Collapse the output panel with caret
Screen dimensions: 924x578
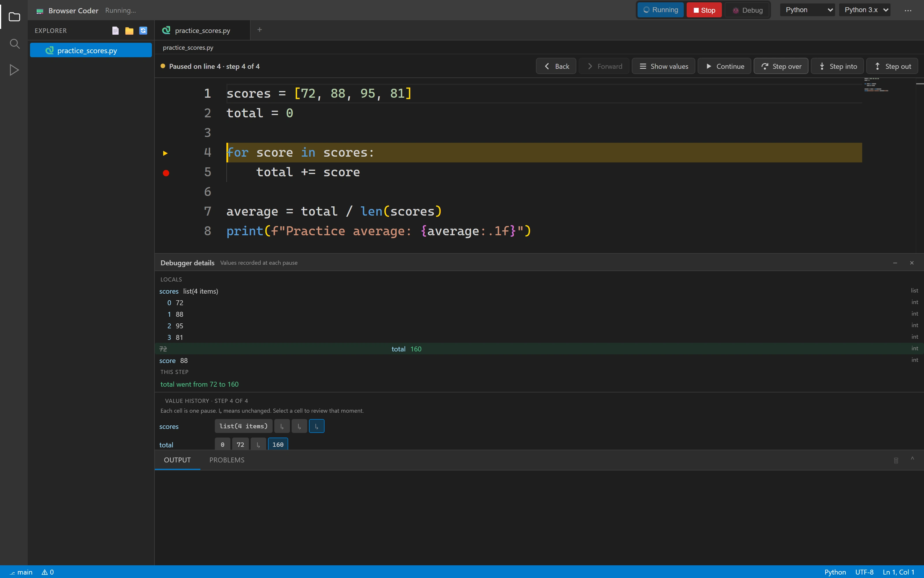pyautogui.click(x=912, y=459)
